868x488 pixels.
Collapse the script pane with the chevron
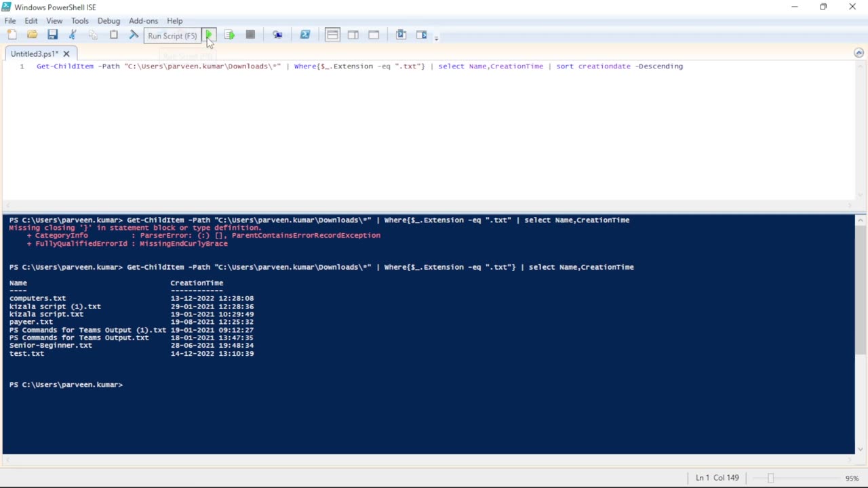859,53
